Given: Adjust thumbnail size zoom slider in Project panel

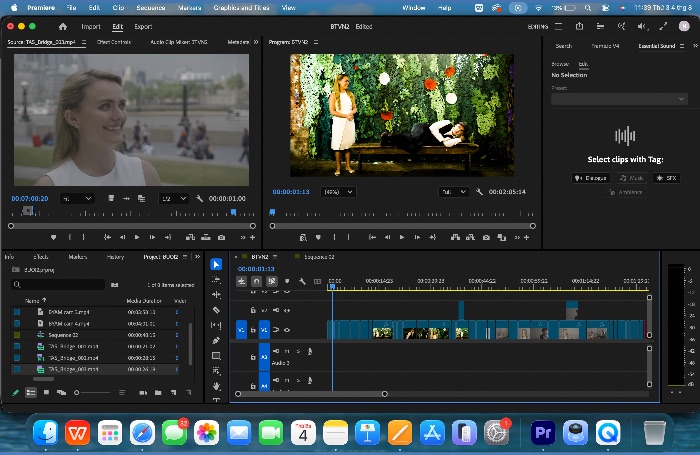Looking at the screenshot, I should 92,392.
